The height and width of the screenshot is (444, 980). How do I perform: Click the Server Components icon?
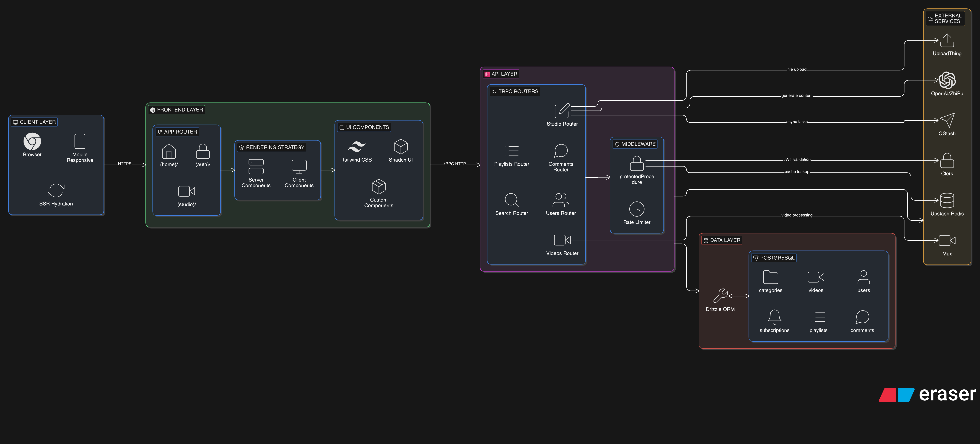256,167
